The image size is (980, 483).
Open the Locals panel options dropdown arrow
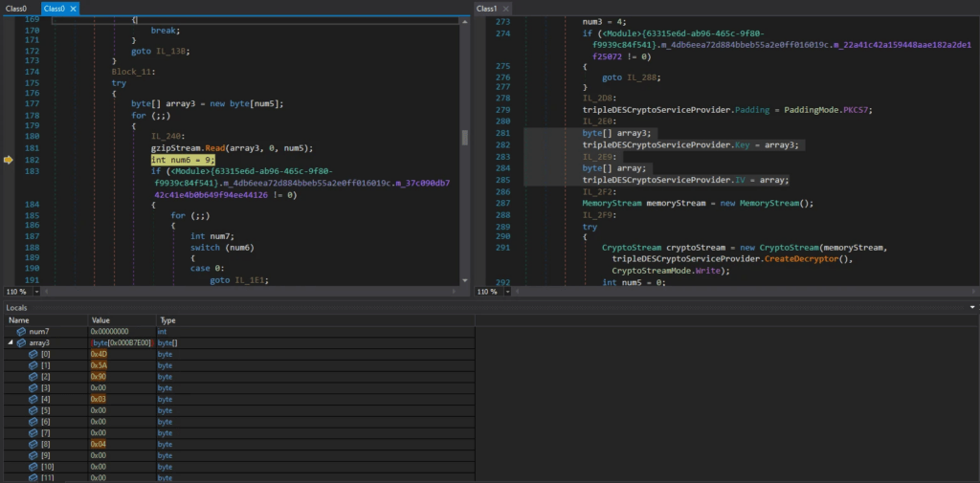(972, 307)
